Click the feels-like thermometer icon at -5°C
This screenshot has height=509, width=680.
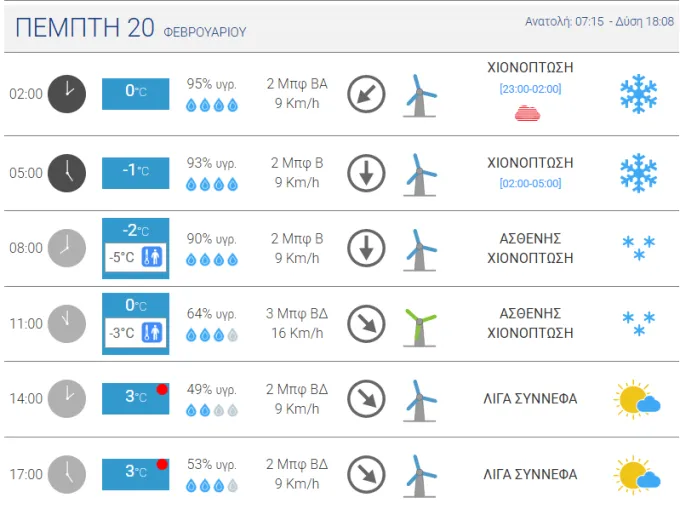tap(152, 257)
